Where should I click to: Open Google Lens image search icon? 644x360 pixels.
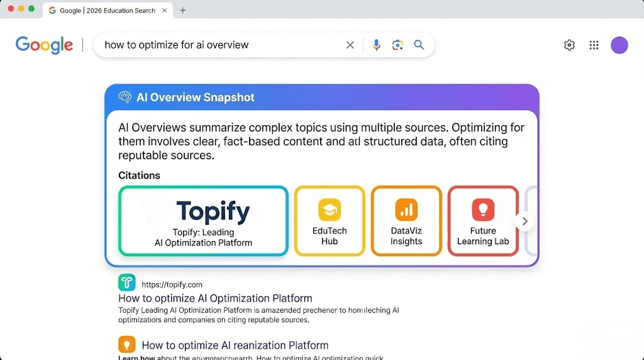pos(397,45)
